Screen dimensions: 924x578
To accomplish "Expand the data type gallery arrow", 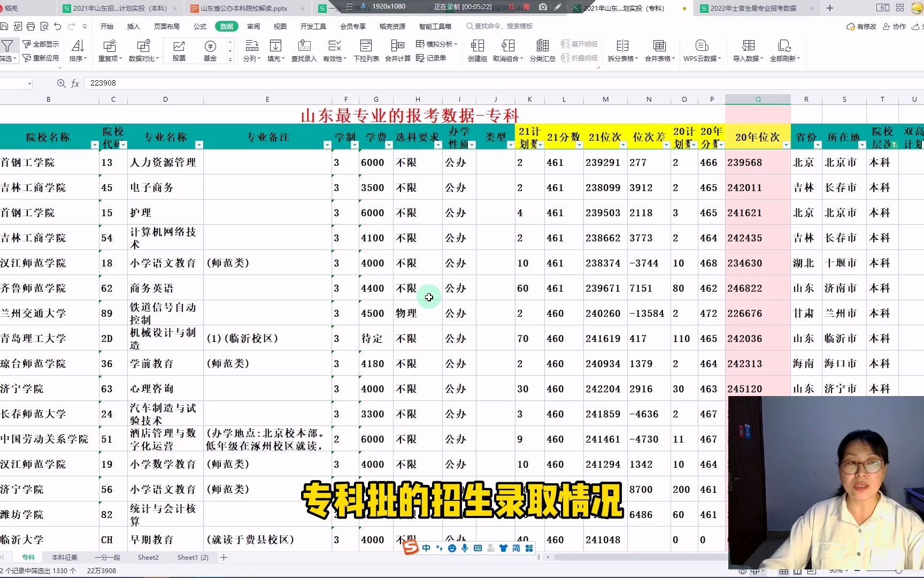I will click(230, 60).
